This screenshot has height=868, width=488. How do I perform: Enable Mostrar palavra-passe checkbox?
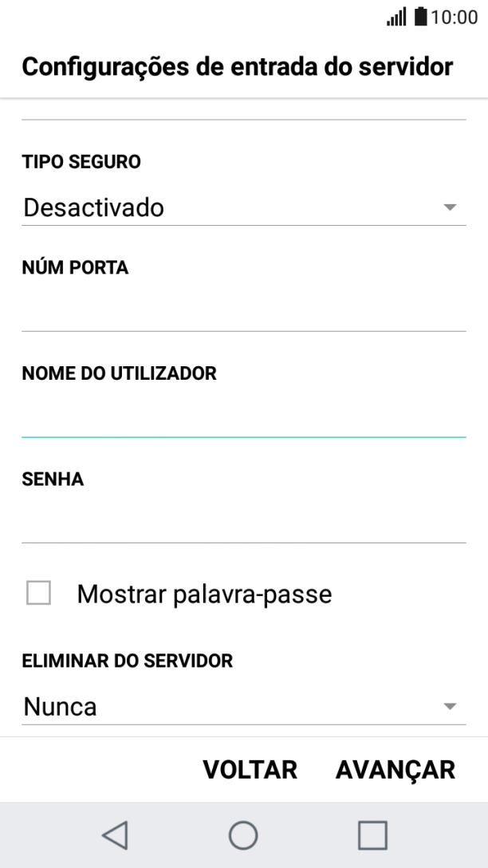(37, 594)
